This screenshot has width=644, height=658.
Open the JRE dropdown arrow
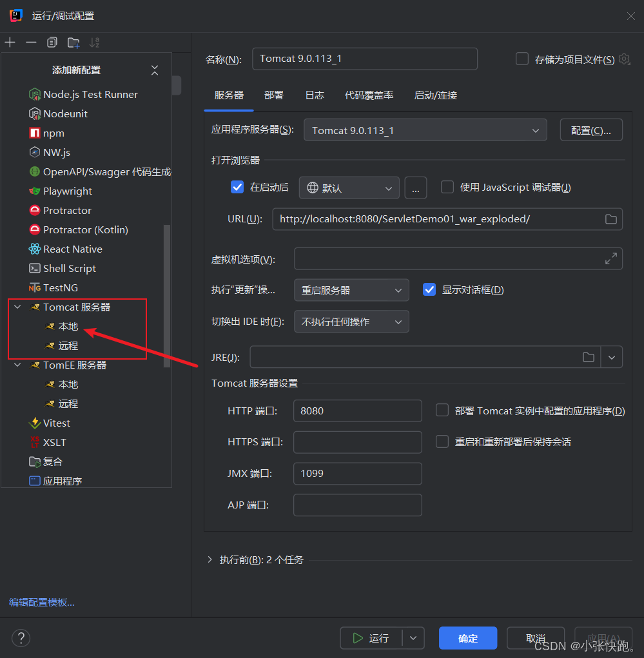[612, 357]
